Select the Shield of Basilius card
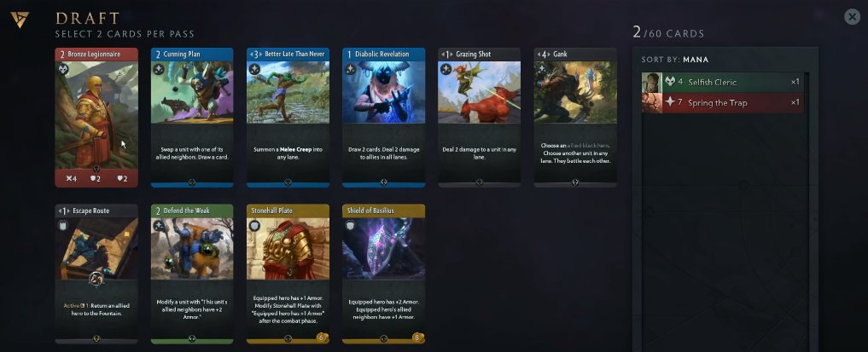This screenshot has width=868, height=352. tap(383, 274)
